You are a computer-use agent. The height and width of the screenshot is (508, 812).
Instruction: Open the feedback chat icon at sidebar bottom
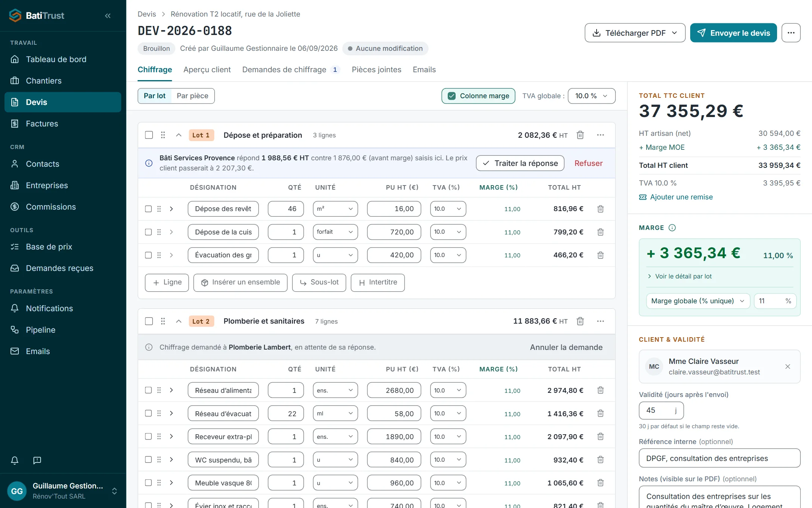tap(37, 460)
